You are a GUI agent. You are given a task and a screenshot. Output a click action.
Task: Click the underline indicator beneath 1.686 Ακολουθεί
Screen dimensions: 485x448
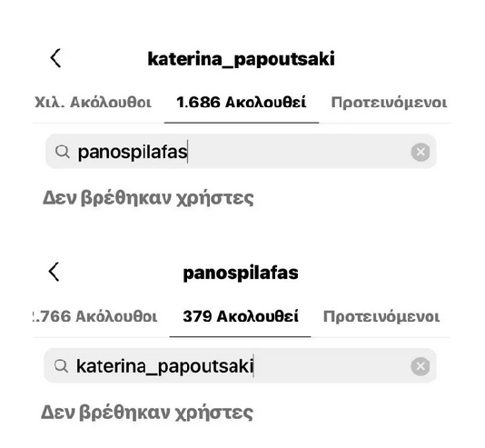[x=242, y=123]
